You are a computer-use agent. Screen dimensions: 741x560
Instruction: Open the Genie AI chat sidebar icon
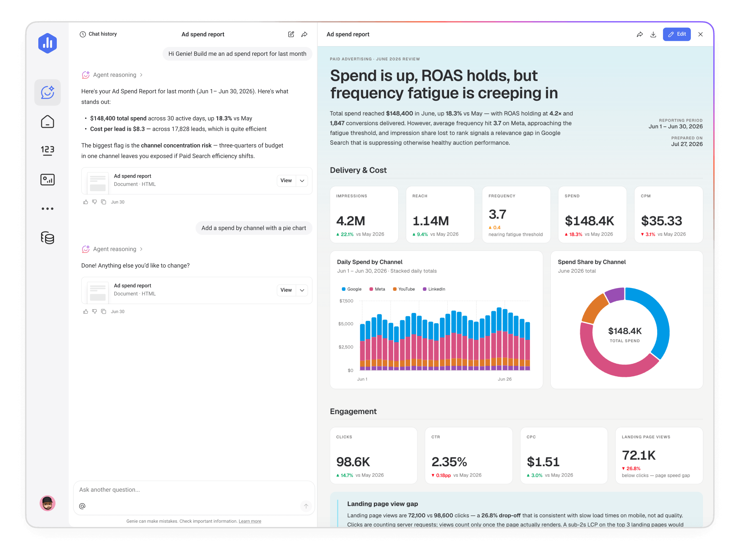[x=48, y=92]
